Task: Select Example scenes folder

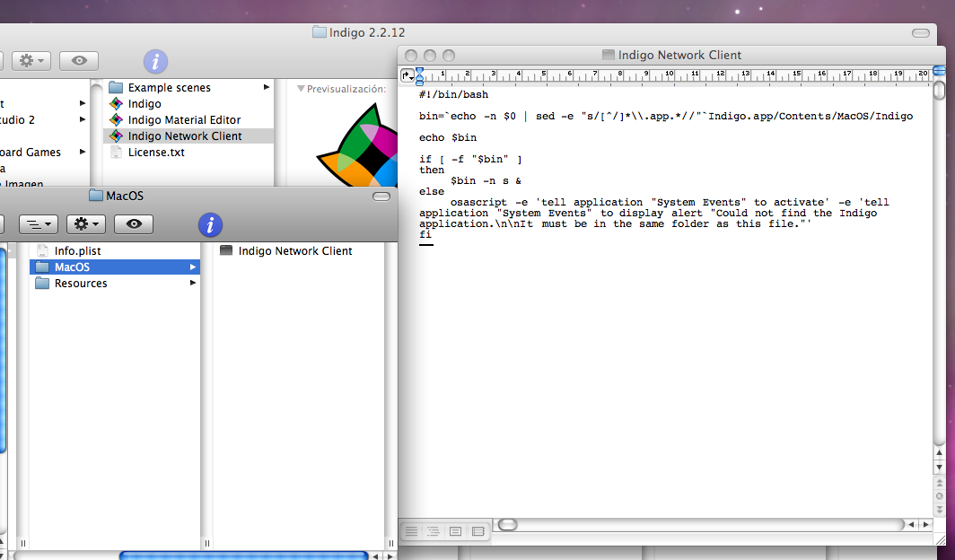Action: [169, 88]
